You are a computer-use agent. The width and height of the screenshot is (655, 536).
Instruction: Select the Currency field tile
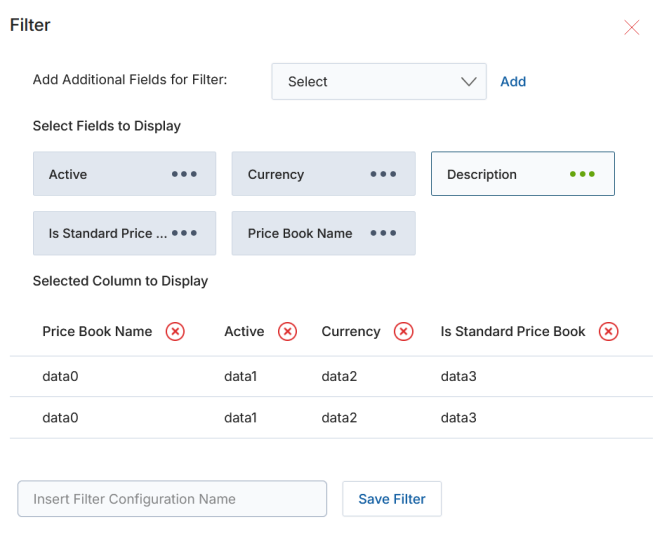[323, 174]
